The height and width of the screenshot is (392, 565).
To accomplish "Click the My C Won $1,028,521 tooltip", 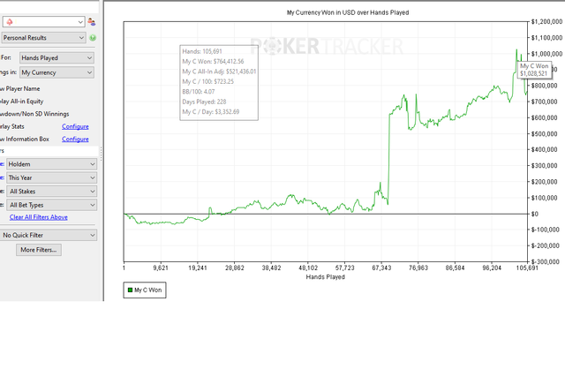I will [534, 70].
